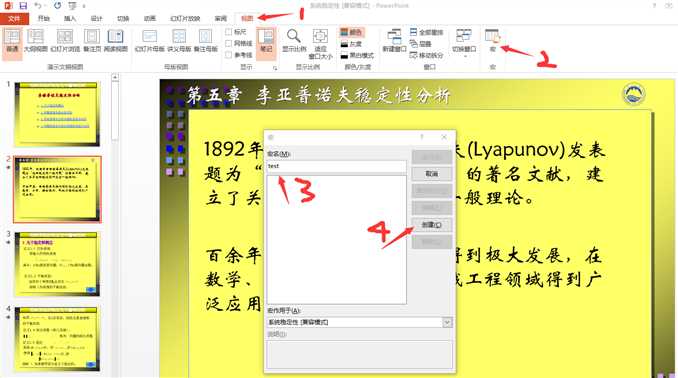Viewport: 678px width, 378px height.
Task: Switch to Home (开始) ribbon tab
Action: click(44, 19)
